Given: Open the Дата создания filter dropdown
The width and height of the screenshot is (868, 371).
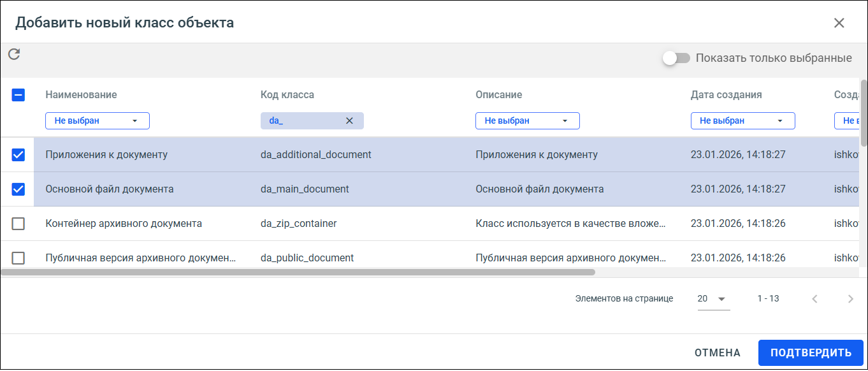Looking at the screenshot, I should click(743, 120).
